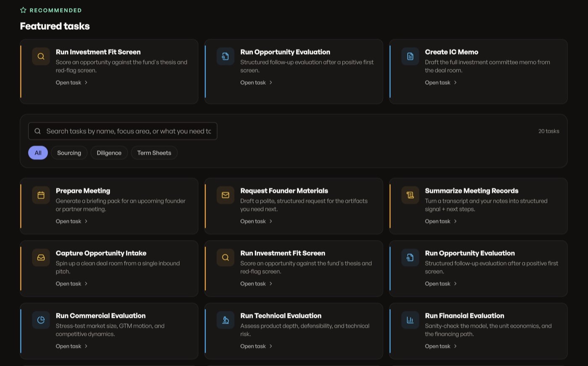Click the Featured tasks heading
The height and width of the screenshot is (366, 588).
(55, 26)
